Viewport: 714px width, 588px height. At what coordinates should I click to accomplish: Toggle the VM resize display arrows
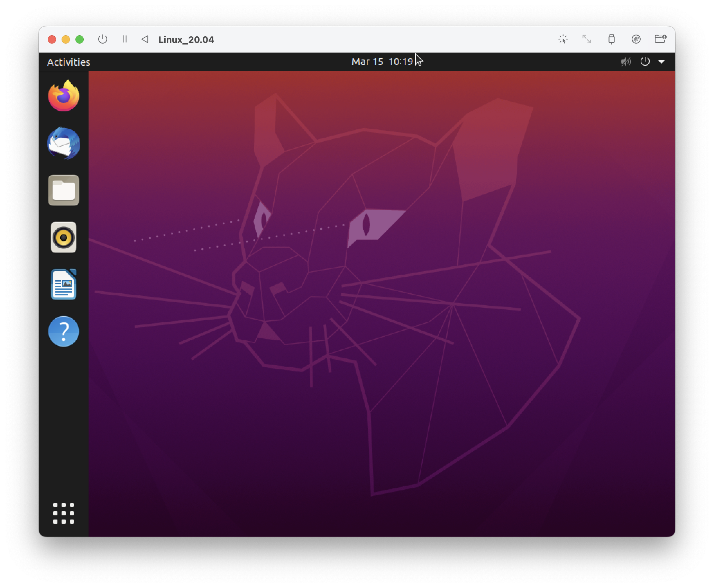[x=587, y=39]
